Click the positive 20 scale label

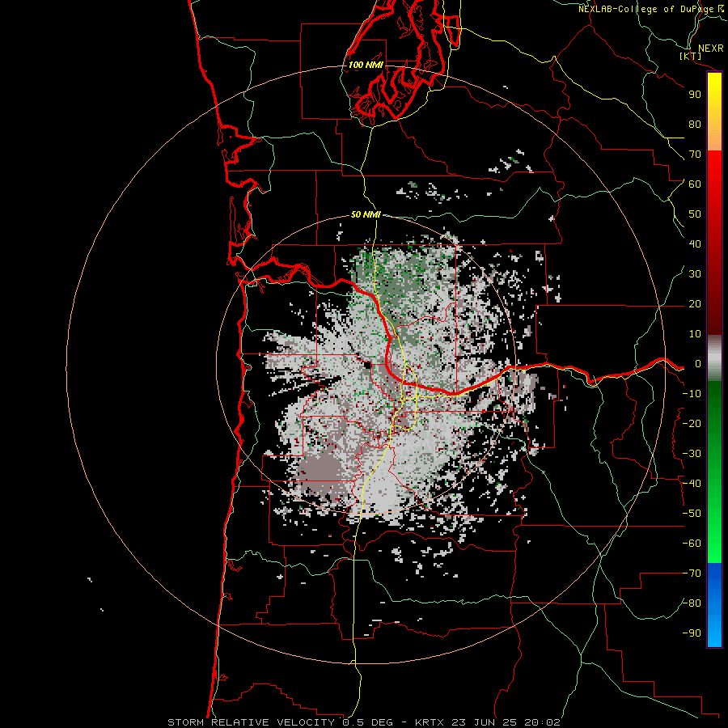(695, 304)
